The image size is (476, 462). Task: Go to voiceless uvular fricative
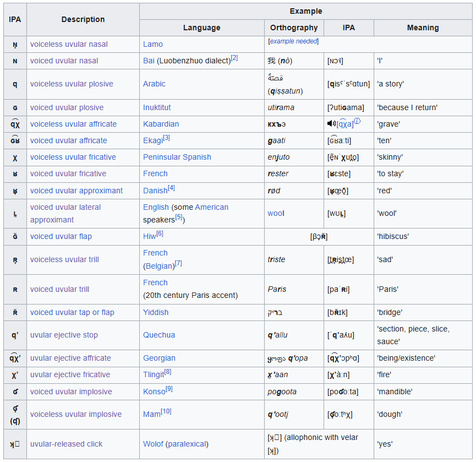tap(73, 157)
